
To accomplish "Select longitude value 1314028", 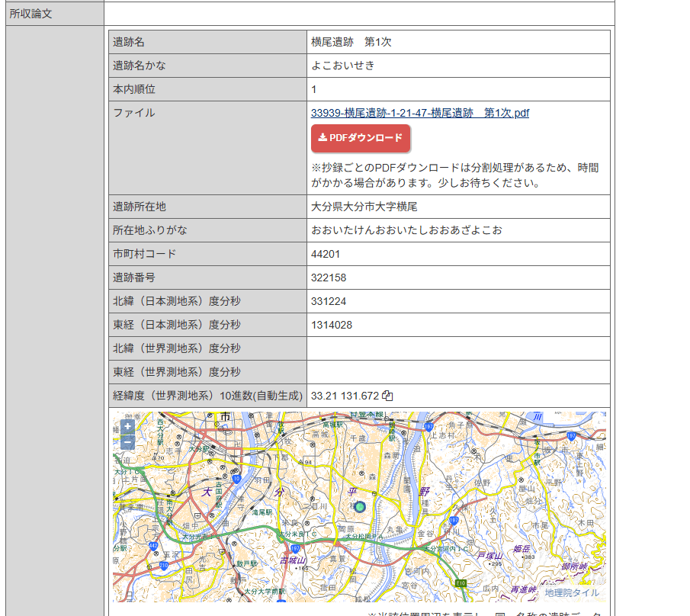I will coord(332,326).
